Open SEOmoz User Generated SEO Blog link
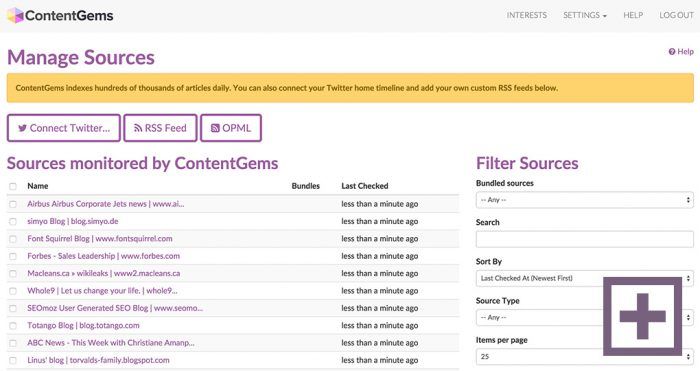700x371 pixels. [x=115, y=308]
